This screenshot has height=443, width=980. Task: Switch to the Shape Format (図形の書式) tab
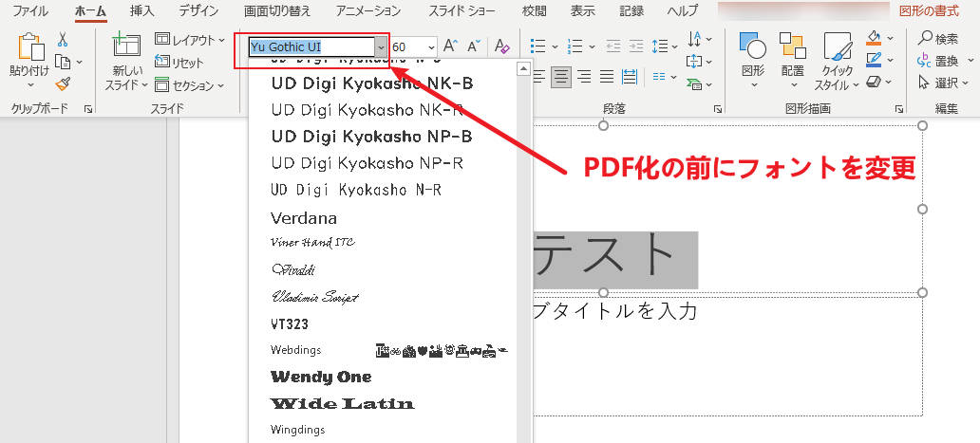tap(929, 10)
